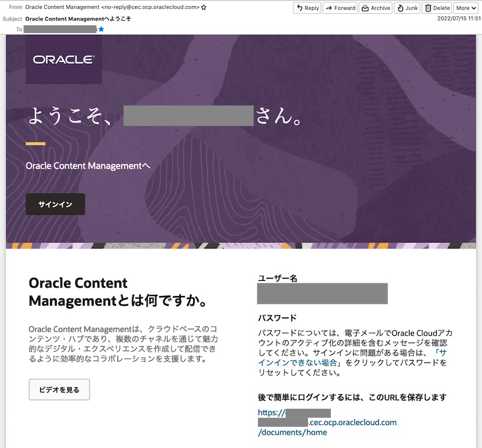The image size is (482, 448).
Task: Mark this message as Junk
Action: point(407,8)
